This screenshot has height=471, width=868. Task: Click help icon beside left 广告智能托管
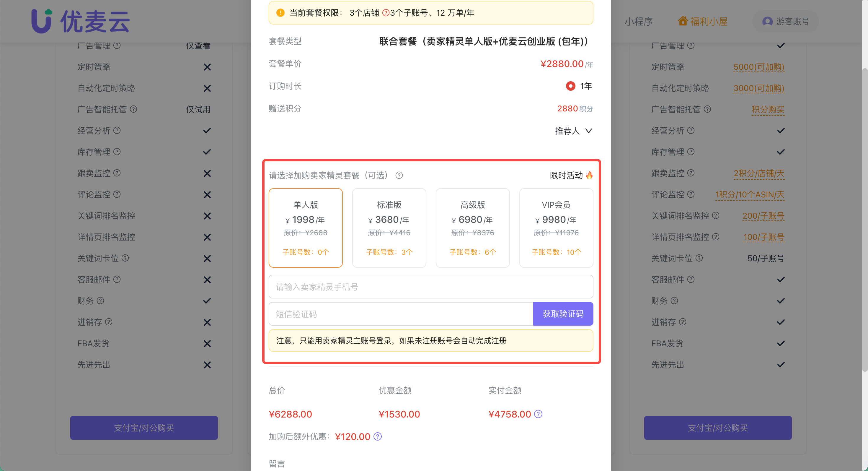coord(133,109)
